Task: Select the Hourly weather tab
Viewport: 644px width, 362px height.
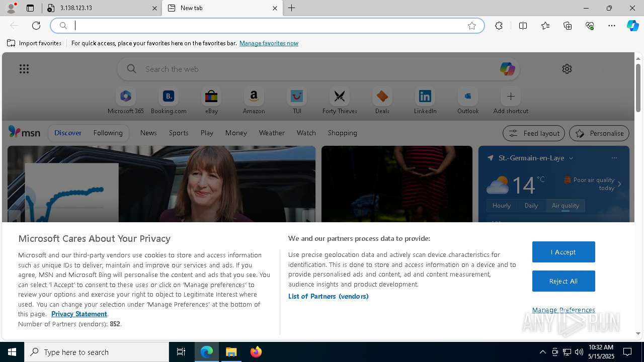Action: (x=502, y=205)
